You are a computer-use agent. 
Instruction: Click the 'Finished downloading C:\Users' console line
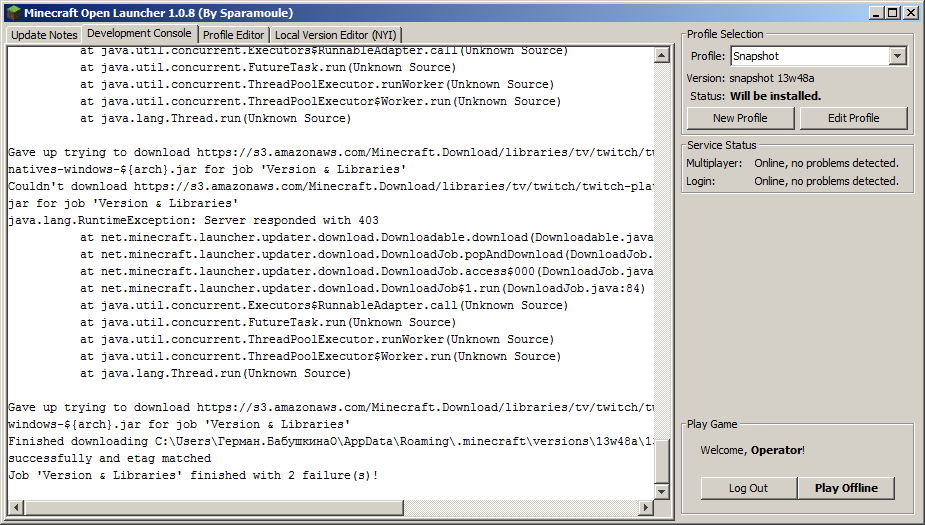pos(331,441)
